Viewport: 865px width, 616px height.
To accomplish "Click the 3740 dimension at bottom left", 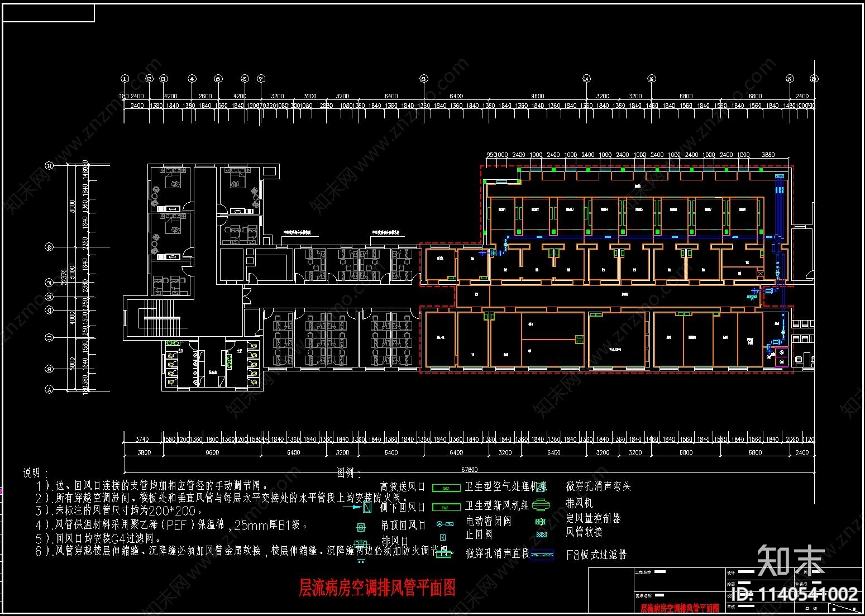I will pos(142,440).
